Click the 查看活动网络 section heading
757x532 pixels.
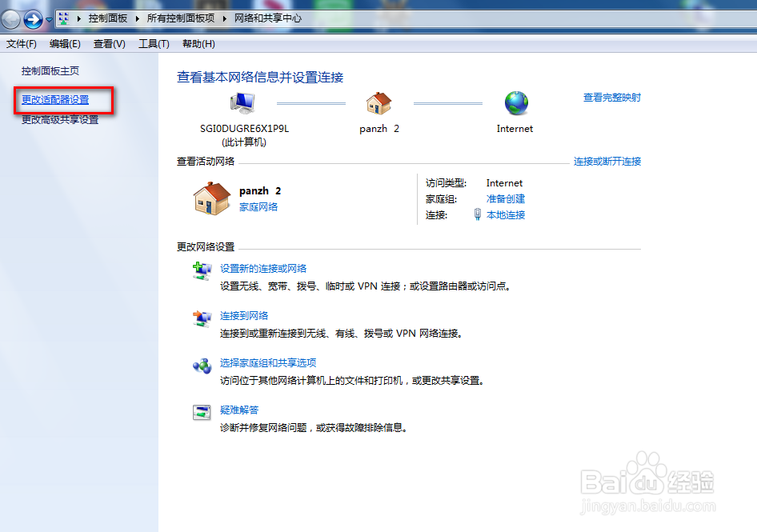(205, 162)
